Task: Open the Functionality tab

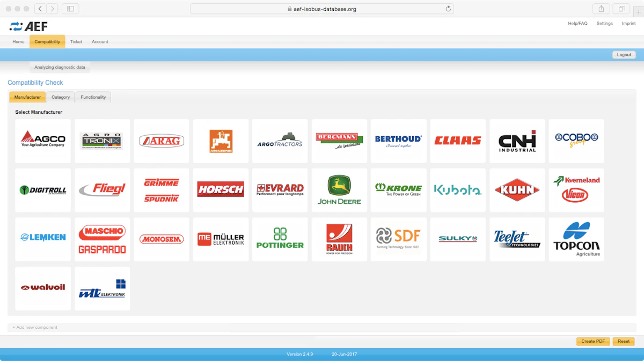Action: pos(93,97)
